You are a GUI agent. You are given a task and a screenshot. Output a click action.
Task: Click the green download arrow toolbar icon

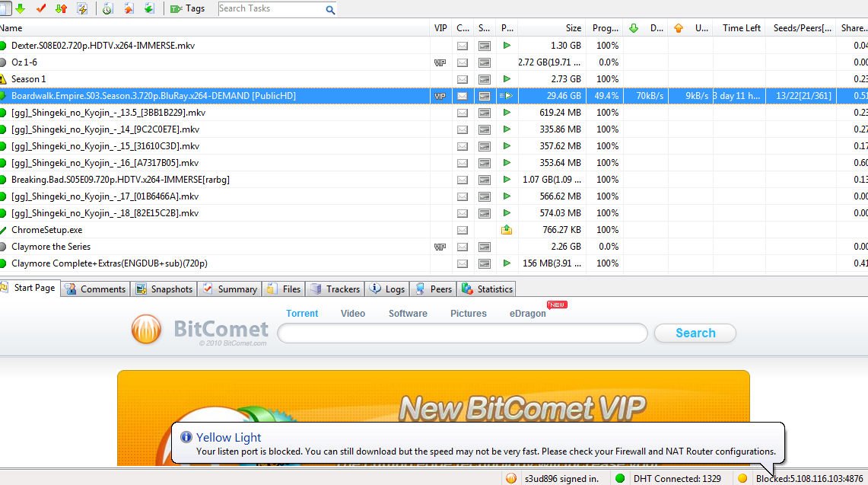click(21, 8)
